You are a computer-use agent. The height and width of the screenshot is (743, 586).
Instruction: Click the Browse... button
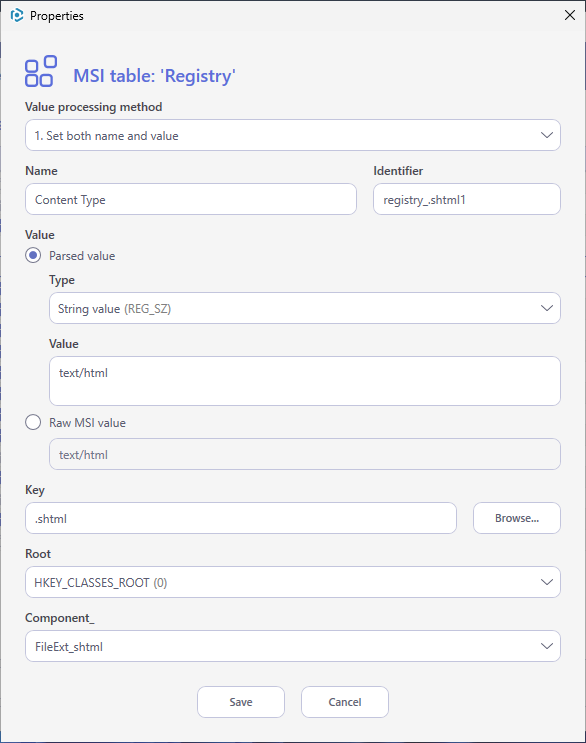pyautogui.click(x=517, y=518)
